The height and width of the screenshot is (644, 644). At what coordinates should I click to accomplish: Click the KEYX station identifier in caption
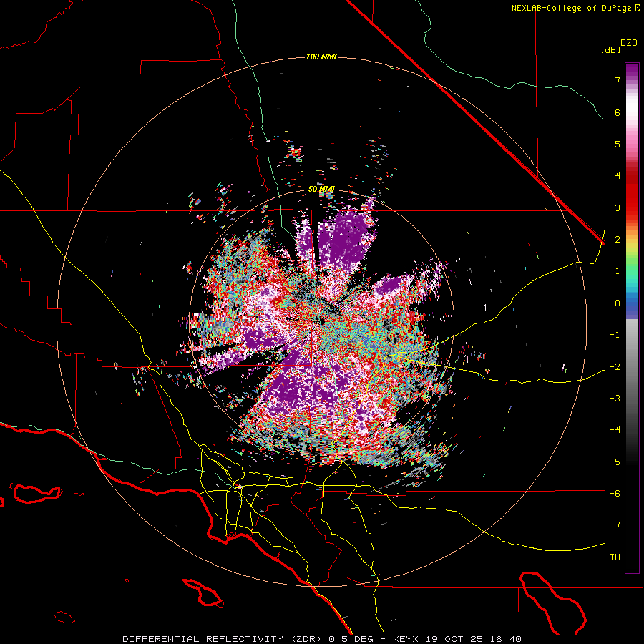click(405, 639)
